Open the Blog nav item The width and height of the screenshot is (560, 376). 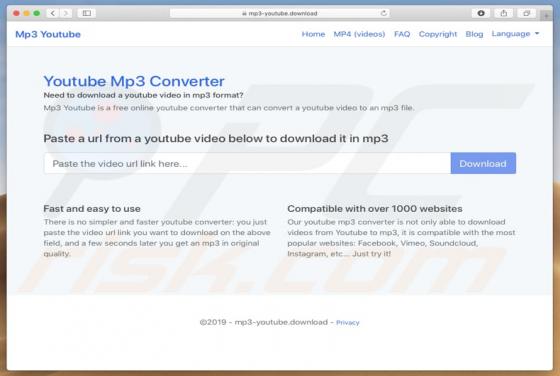[x=474, y=34]
